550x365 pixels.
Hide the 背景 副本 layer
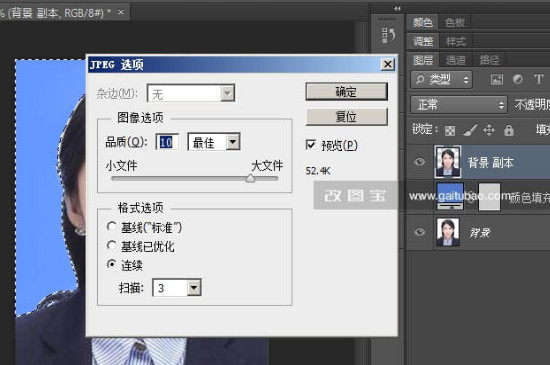tap(420, 162)
